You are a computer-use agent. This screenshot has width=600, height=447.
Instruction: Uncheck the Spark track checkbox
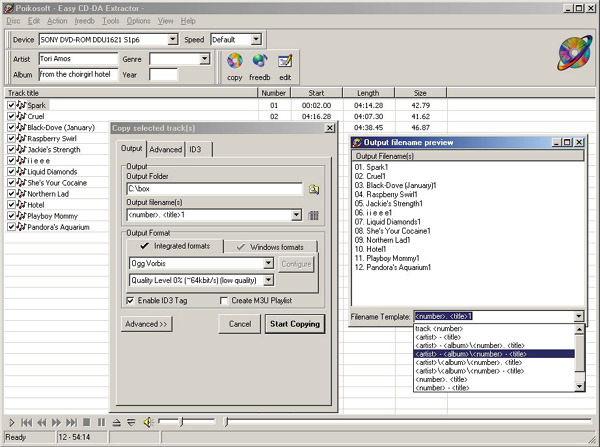[11, 105]
